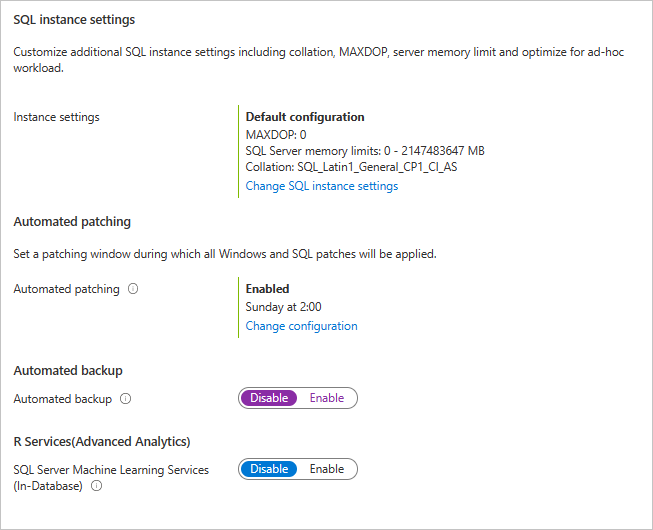Open the Change SQL instance settings link
653x530 pixels.
(x=321, y=186)
